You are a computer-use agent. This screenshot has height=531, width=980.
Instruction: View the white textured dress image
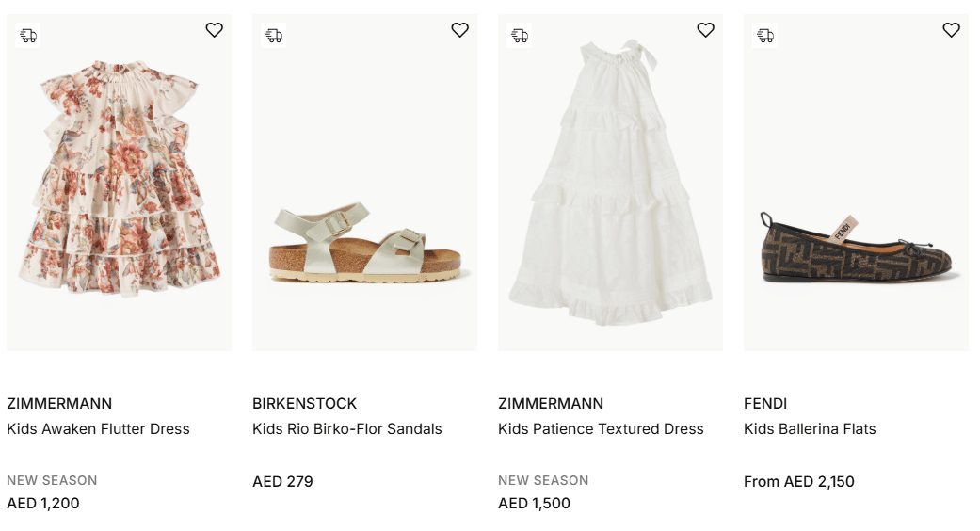(x=610, y=188)
